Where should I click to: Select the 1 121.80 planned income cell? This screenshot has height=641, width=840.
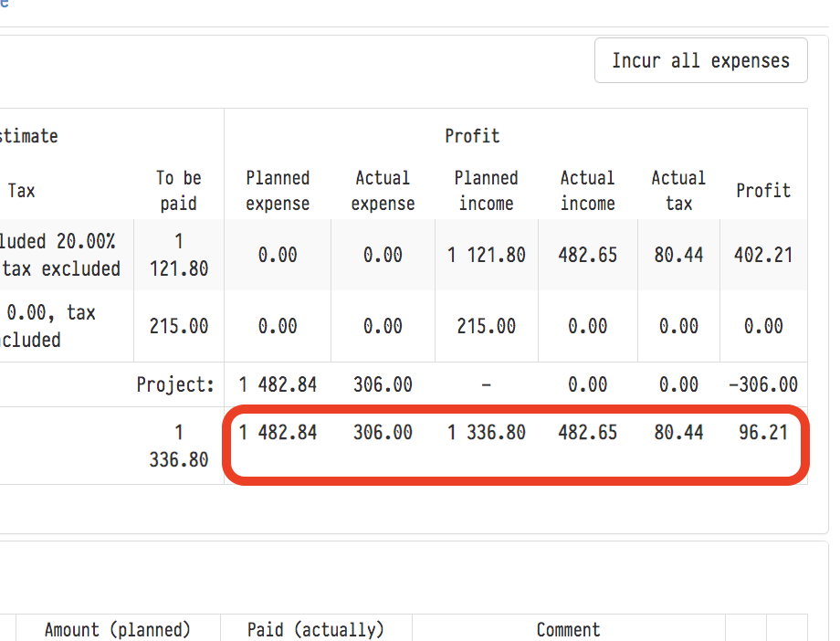[486, 256]
